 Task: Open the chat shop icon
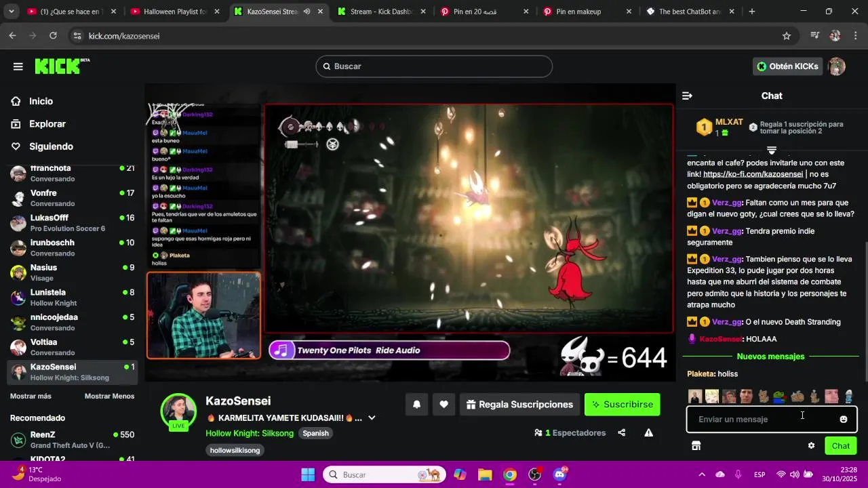696,446
